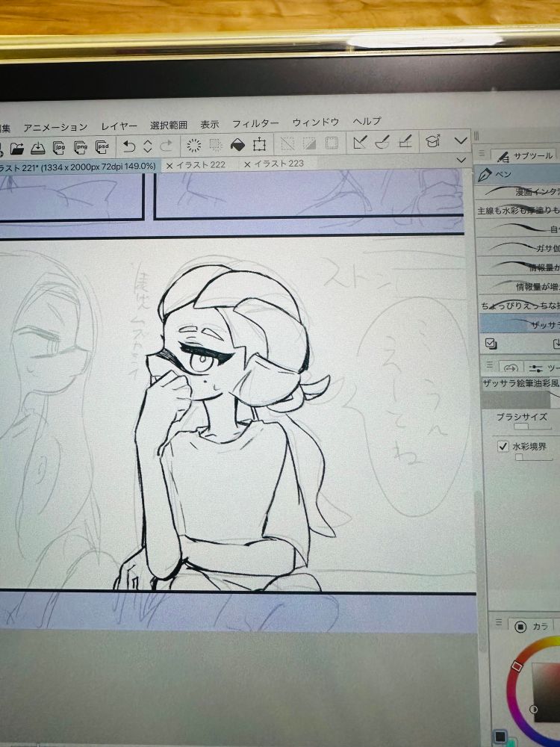Click the hue ring handle on color wheel
This screenshot has height=747, width=560.
coord(517,666)
